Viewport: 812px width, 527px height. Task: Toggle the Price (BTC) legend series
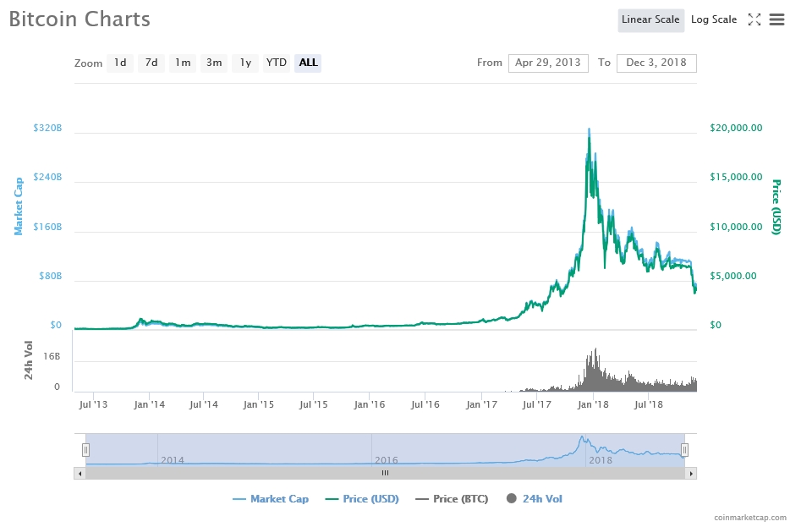(x=452, y=499)
